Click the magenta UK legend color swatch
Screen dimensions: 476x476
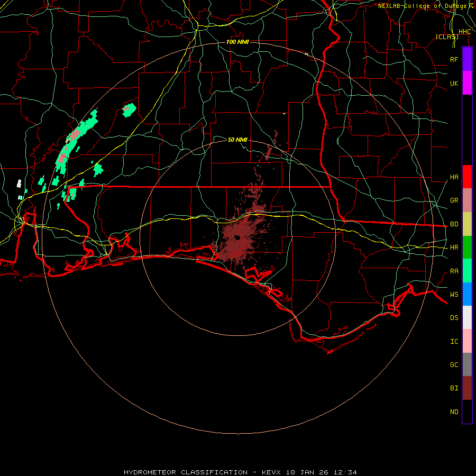pyautogui.click(x=467, y=83)
